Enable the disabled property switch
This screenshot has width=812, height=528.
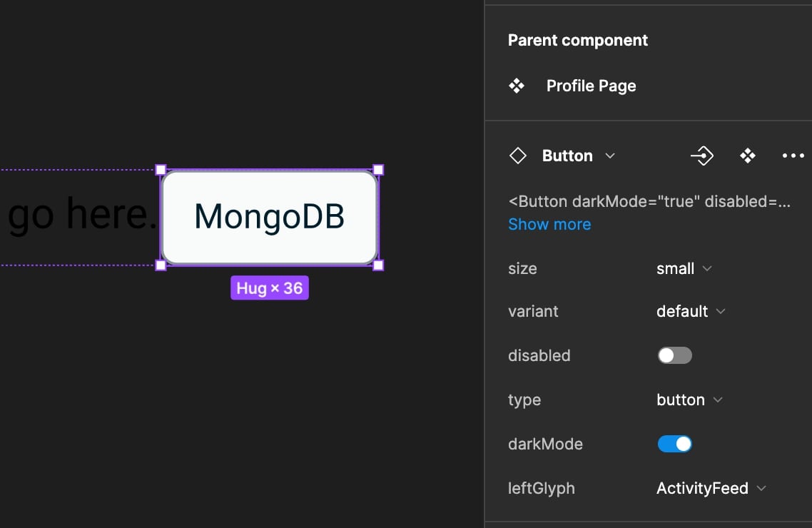tap(674, 355)
